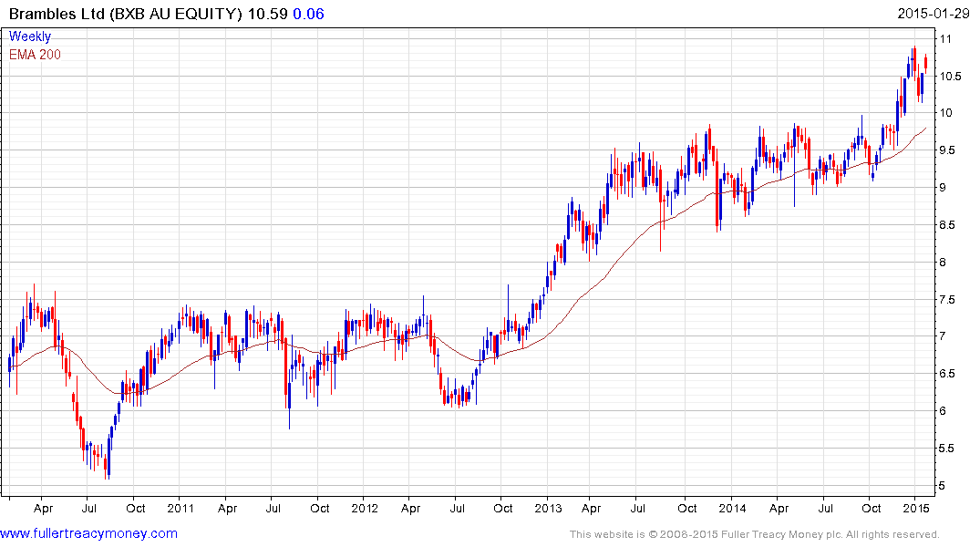Click the blue change value 0.06
980x547 pixels.
pyautogui.click(x=308, y=14)
